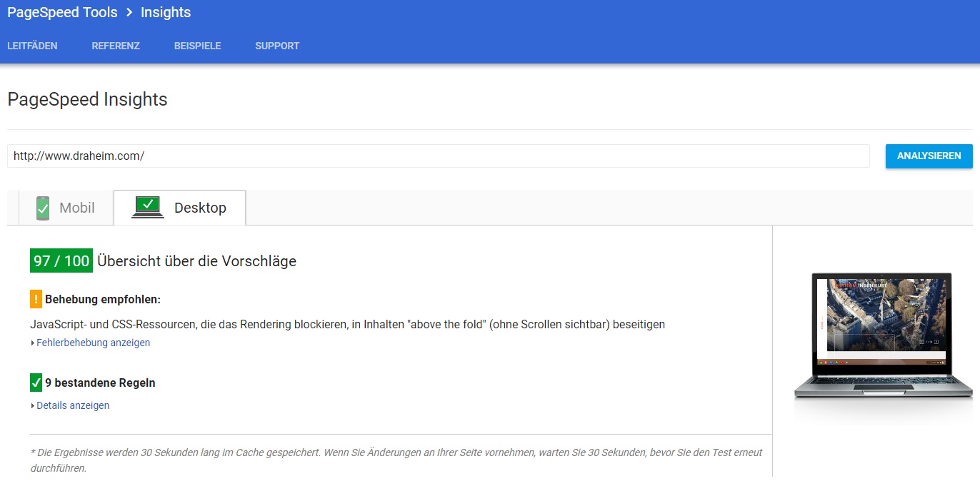Image resolution: width=980 pixels, height=501 pixels.
Task: Switch to the Mobil tab
Action: pos(65,208)
